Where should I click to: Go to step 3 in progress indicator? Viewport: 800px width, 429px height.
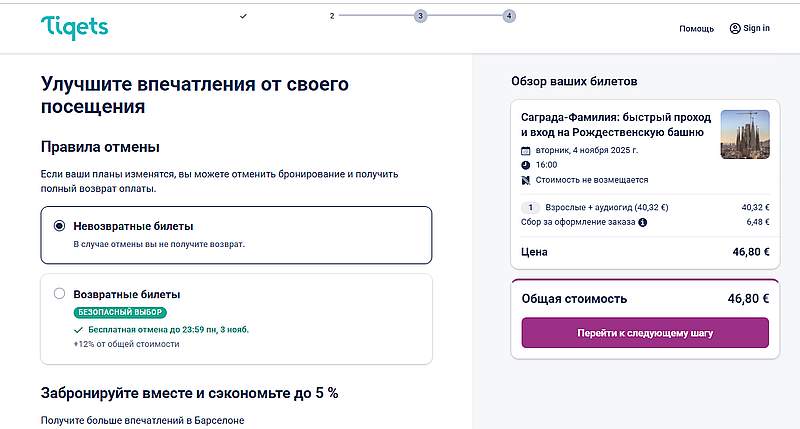tap(420, 16)
